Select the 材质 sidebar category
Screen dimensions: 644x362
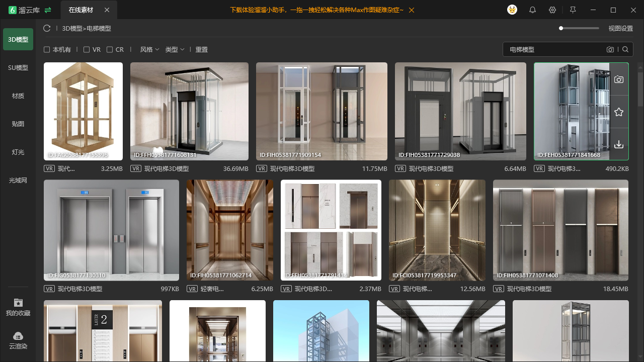tap(18, 96)
